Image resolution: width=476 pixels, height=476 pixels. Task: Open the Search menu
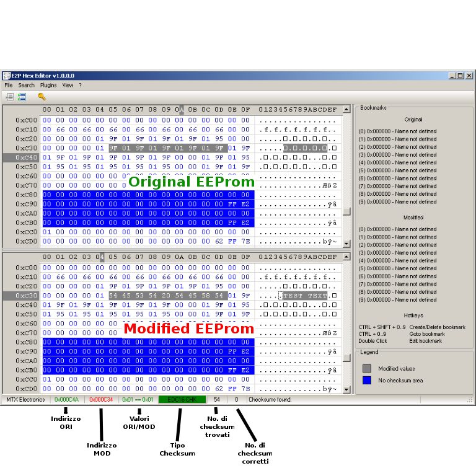(26, 85)
